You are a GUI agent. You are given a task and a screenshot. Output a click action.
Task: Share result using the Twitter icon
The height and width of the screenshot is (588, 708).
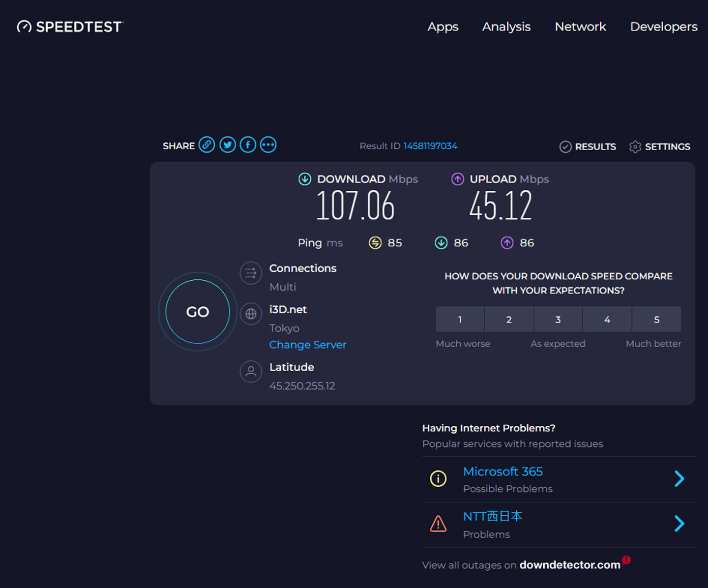[227, 145]
